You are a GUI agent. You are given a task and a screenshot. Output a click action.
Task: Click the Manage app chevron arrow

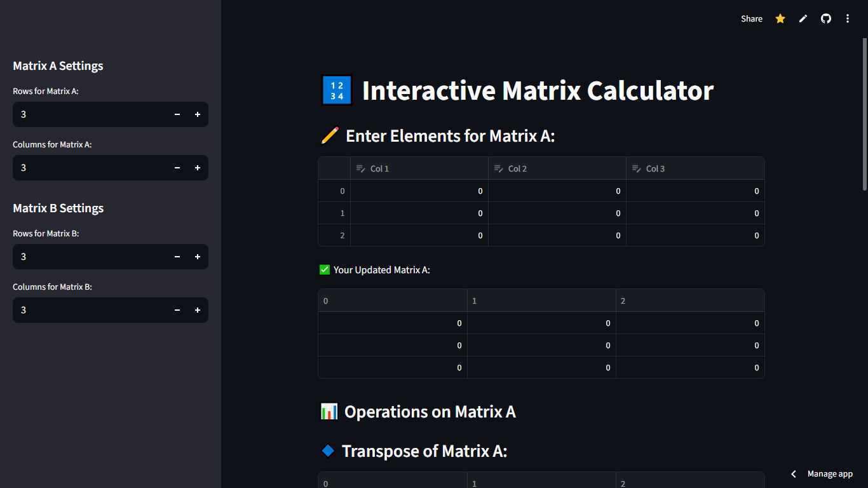(794, 474)
